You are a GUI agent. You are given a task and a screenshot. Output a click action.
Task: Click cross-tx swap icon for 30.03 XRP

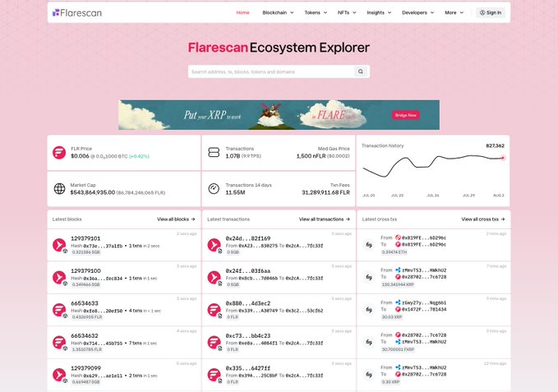(369, 310)
